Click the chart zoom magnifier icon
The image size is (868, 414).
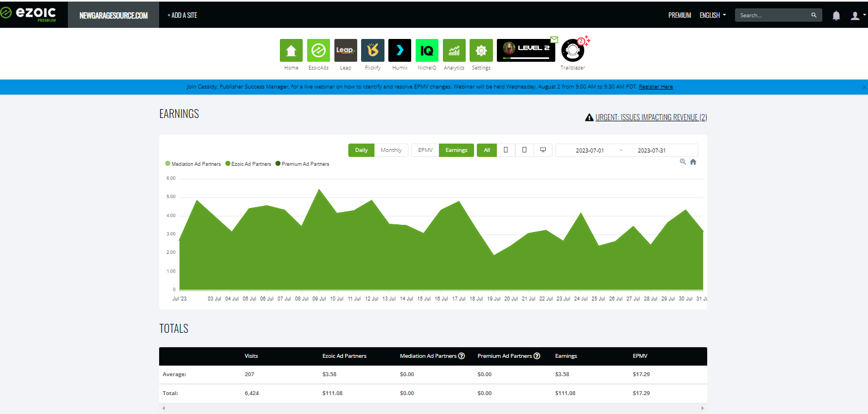683,162
